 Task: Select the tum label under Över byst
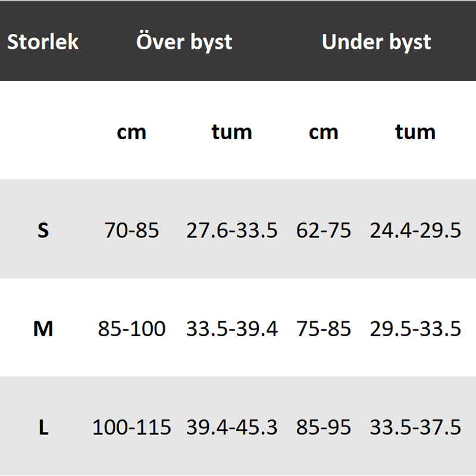tap(231, 131)
